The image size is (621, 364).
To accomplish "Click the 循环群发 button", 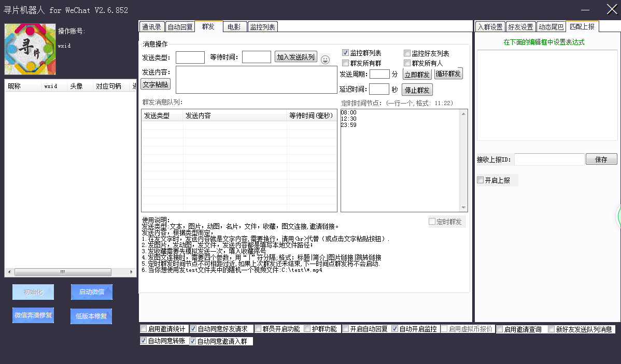I will pos(448,74).
